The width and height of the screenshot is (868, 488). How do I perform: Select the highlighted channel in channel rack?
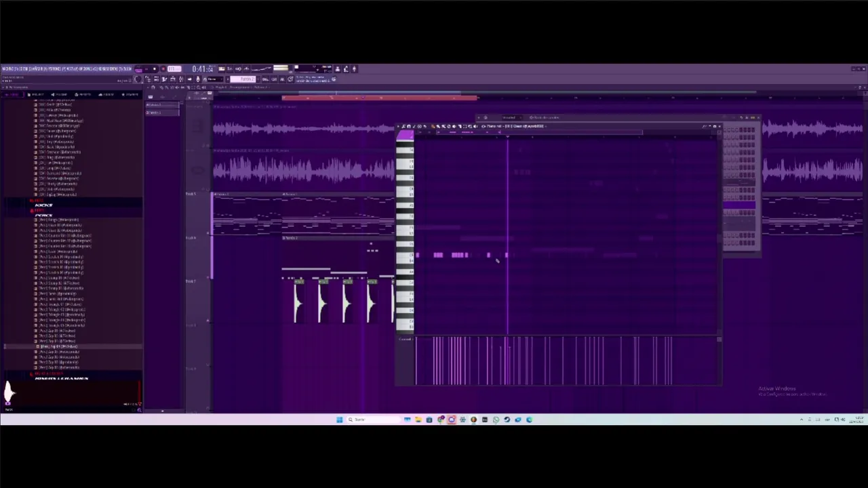739,205
